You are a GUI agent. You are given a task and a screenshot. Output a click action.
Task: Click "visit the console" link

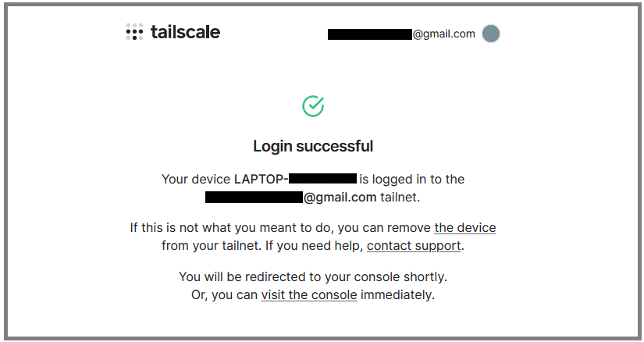point(309,295)
